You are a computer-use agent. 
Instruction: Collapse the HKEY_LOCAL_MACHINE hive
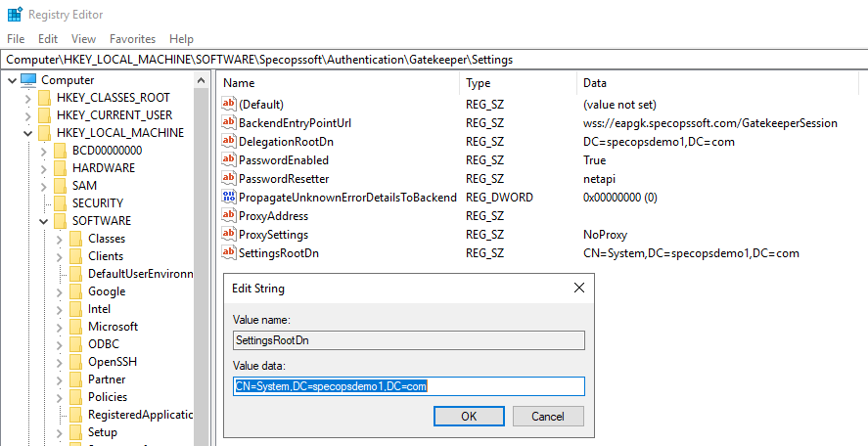pyautogui.click(x=27, y=133)
